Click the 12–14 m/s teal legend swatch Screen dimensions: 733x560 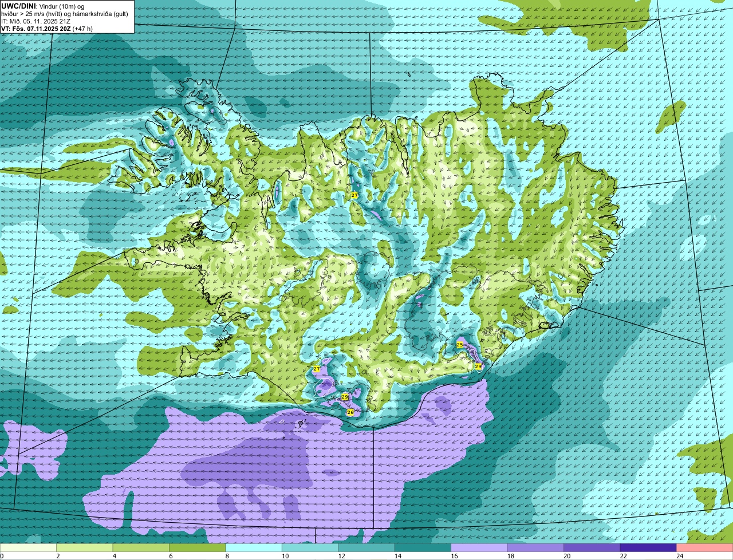tap(366, 548)
